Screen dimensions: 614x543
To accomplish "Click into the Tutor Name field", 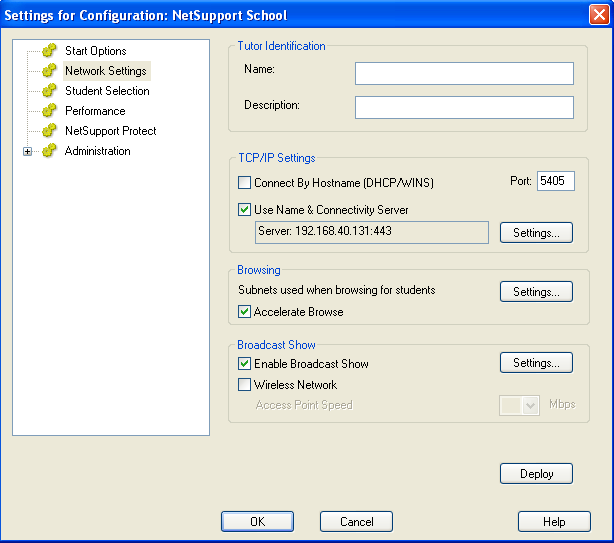I will (464, 73).
